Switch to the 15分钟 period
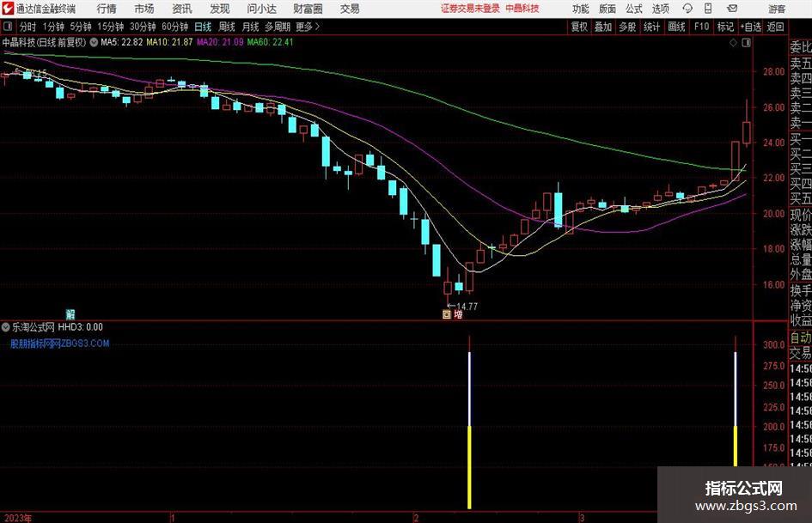The image size is (812, 523). (111, 27)
